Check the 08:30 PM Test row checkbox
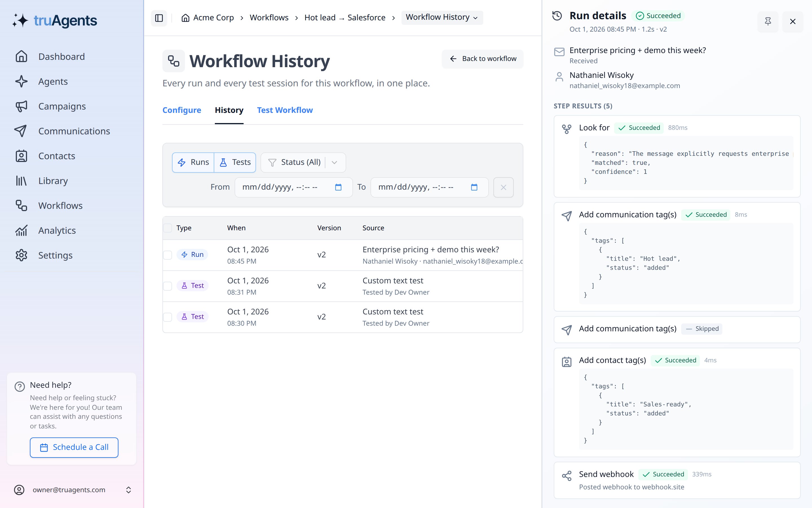The width and height of the screenshot is (812, 508). [167, 317]
